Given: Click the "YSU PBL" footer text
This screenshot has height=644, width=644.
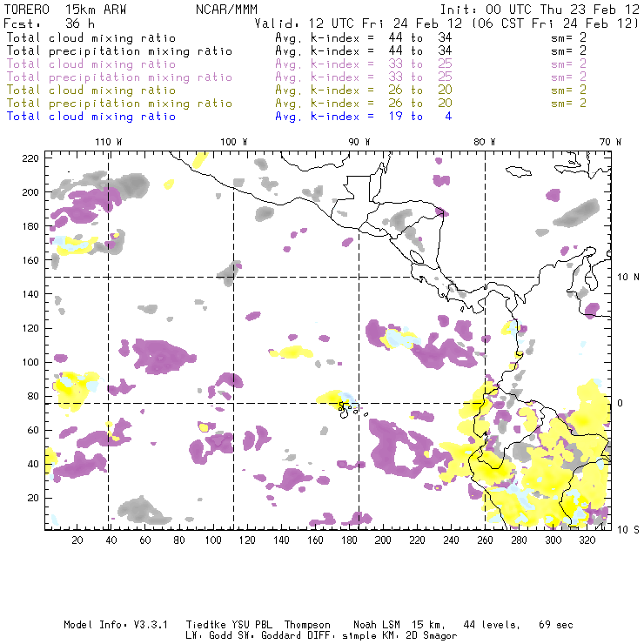Looking at the screenshot, I should click(252, 625).
